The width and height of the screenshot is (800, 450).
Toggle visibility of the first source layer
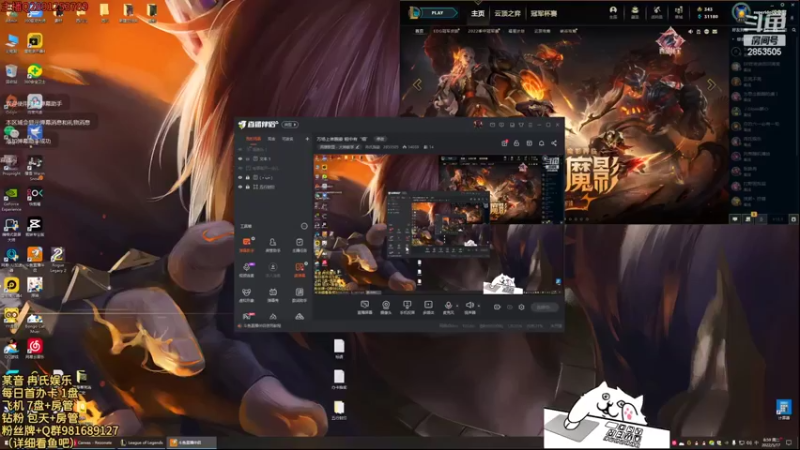[x=240, y=149]
